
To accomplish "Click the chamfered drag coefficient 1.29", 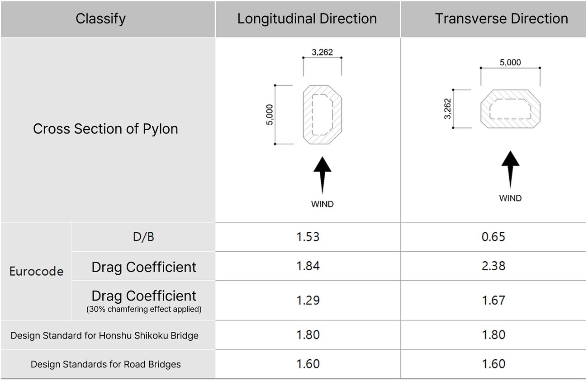I will 308,301.
